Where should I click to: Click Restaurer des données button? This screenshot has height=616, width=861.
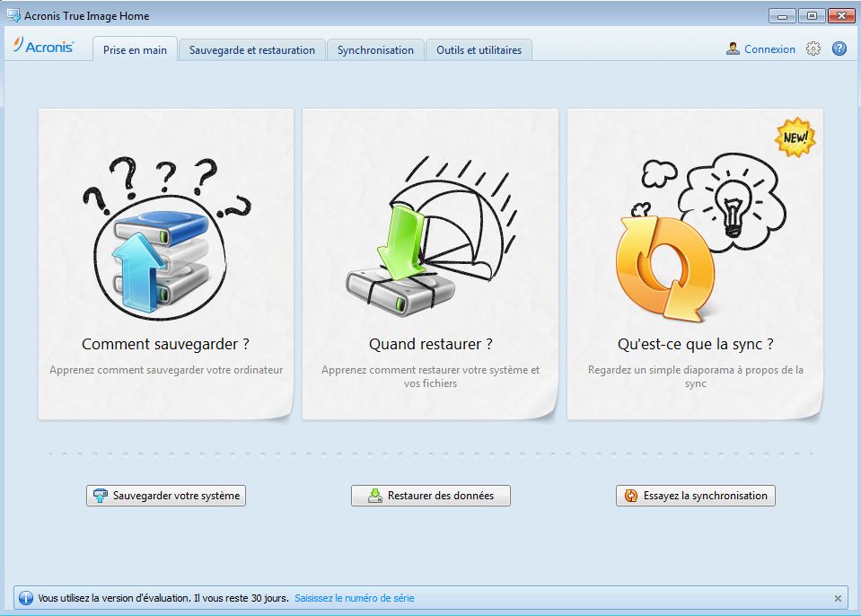tap(431, 495)
